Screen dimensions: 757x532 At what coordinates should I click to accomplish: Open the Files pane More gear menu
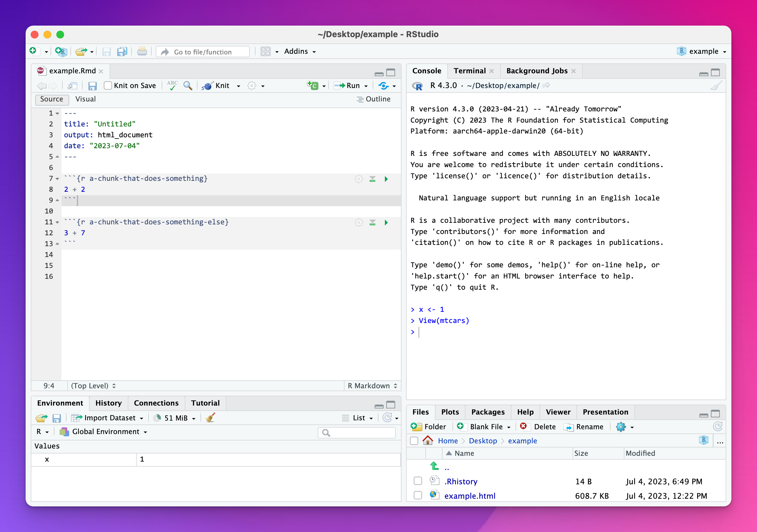tap(621, 427)
